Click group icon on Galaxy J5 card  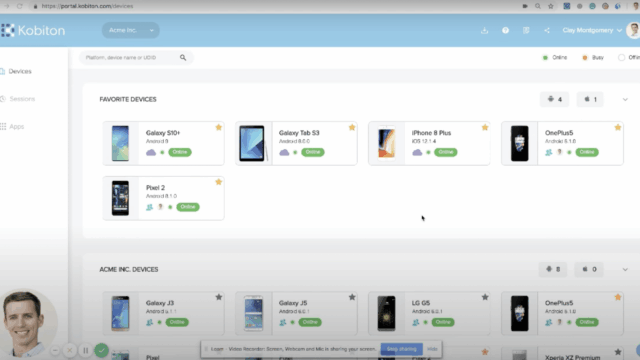[283, 322]
